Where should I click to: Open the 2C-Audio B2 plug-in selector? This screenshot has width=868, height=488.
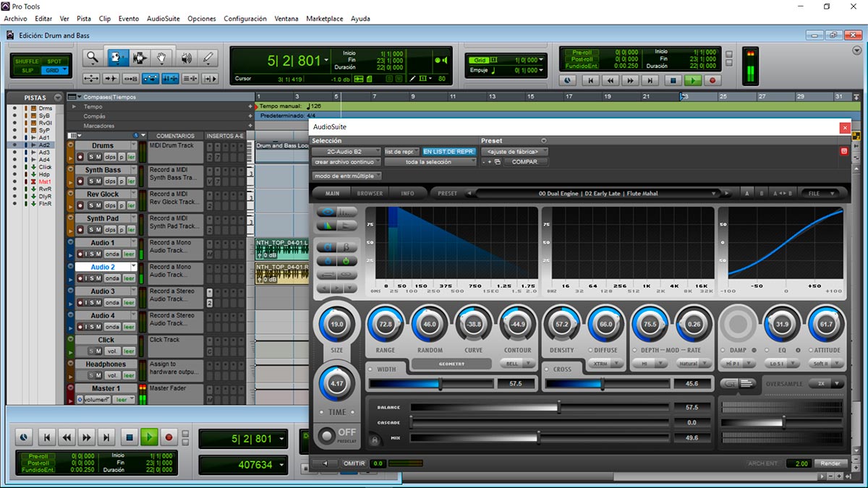[x=346, y=152]
